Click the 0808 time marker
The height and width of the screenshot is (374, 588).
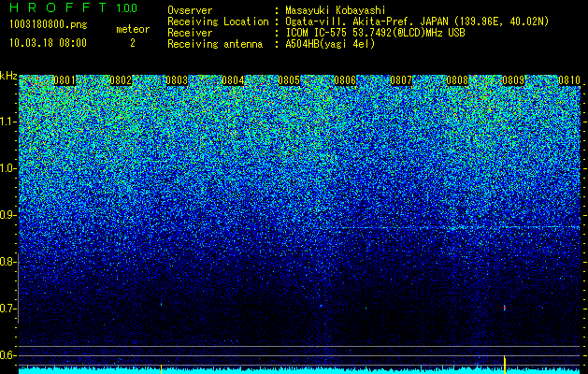(457, 80)
